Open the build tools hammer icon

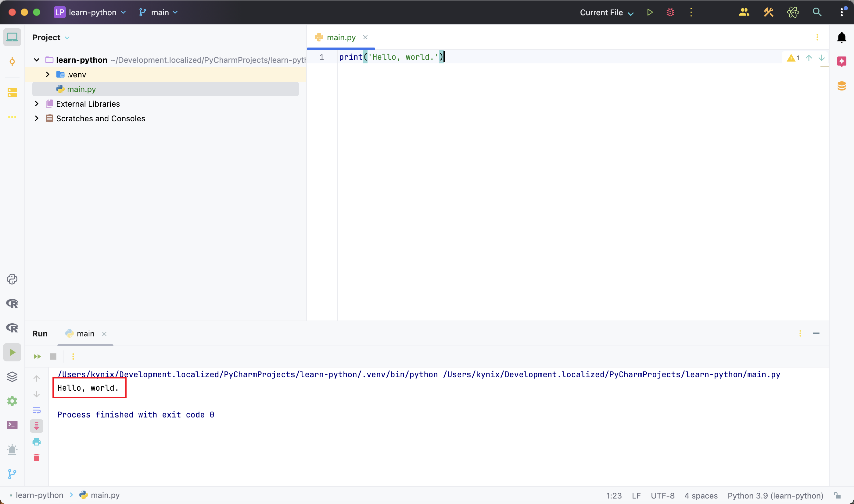coord(768,12)
